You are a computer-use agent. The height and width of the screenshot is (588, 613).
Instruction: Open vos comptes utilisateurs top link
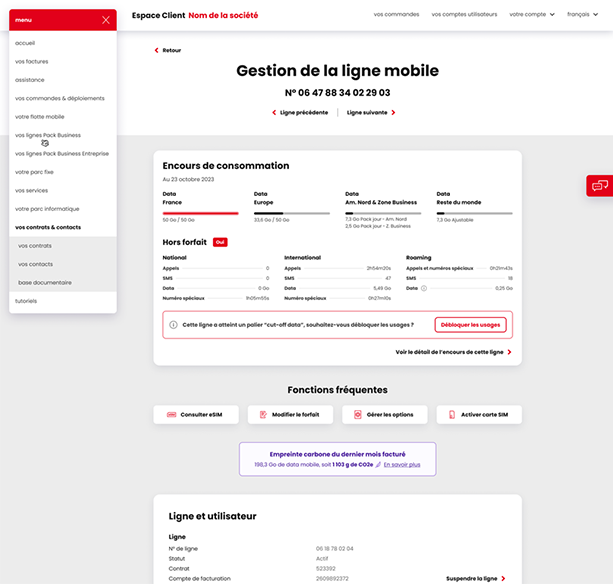click(464, 14)
